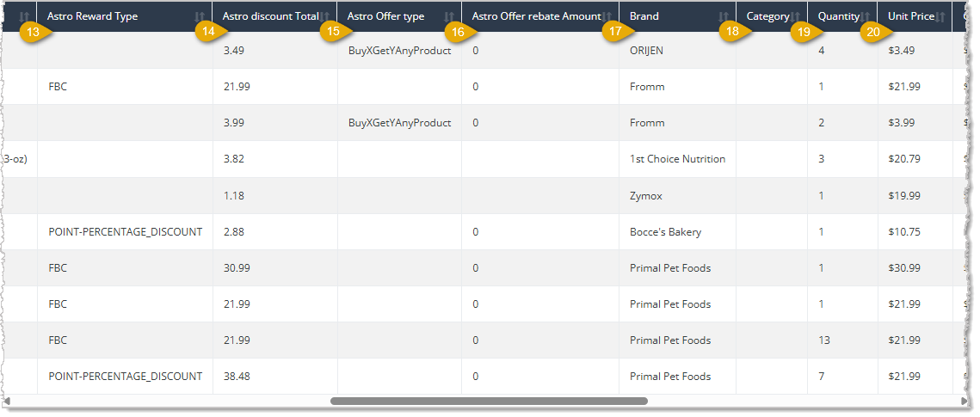The width and height of the screenshot is (980, 417).
Task: Toggle sort arrows on Astro Offer type
Action: [449, 17]
